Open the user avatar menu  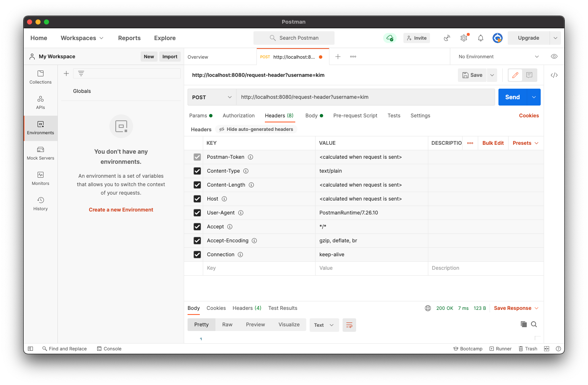[498, 38]
